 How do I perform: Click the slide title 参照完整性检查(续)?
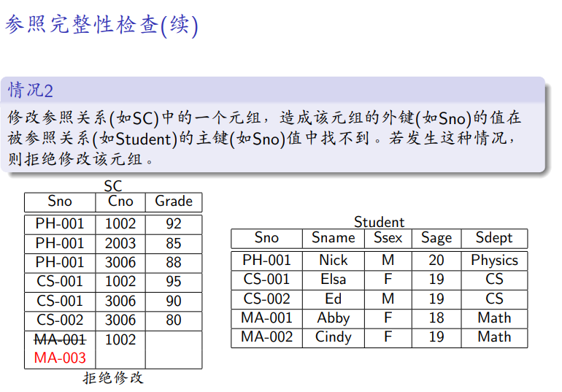point(101,26)
